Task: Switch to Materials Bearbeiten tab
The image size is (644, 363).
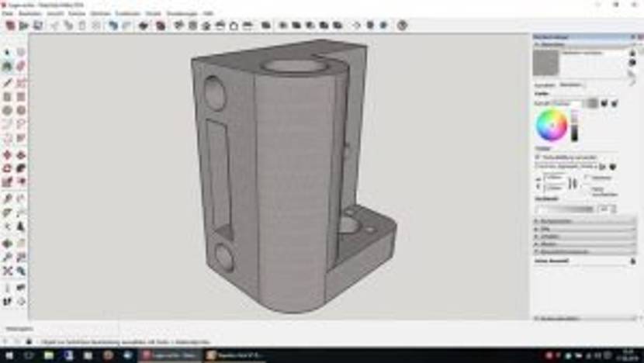Action: (571, 85)
